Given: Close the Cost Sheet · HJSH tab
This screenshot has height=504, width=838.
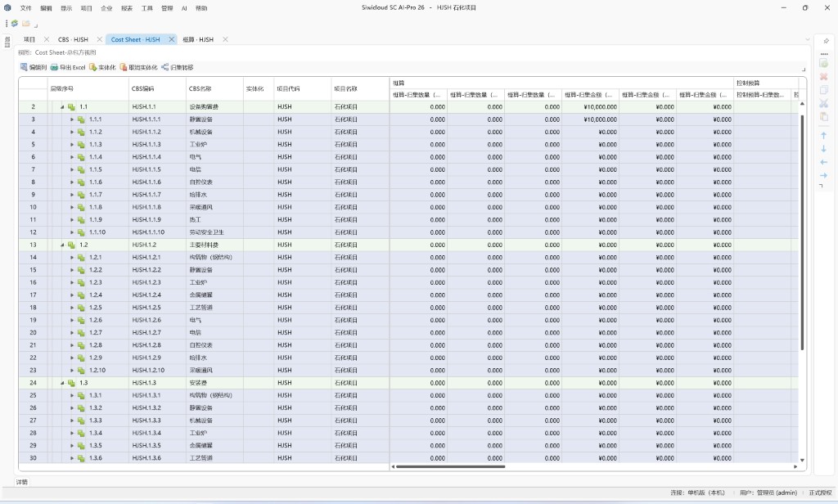Looking at the screenshot, I should click(172, 39).
